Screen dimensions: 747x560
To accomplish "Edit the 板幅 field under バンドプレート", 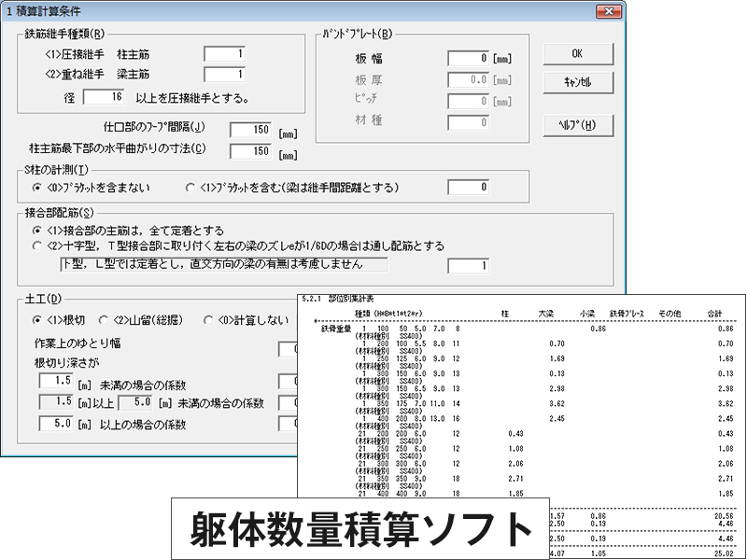I will pyautogui.click(x=467, y=56).
